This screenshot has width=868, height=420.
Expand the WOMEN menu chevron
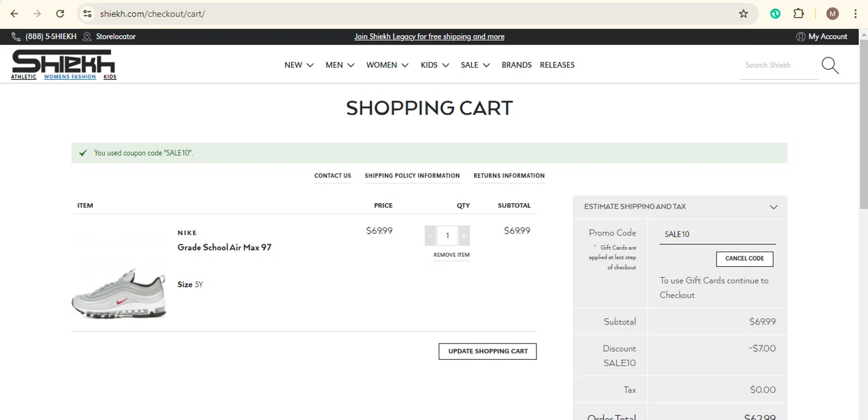click(405, 65)
